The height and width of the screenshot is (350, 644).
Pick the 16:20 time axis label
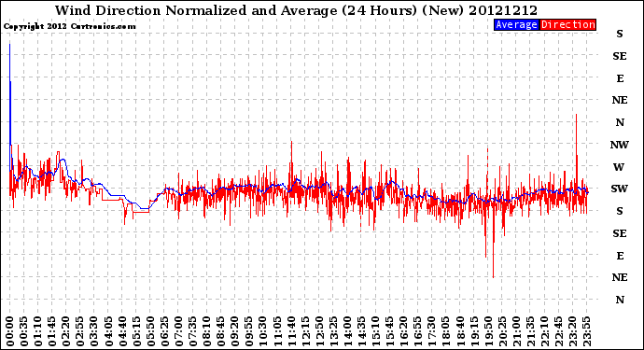[x=404, y=331]
